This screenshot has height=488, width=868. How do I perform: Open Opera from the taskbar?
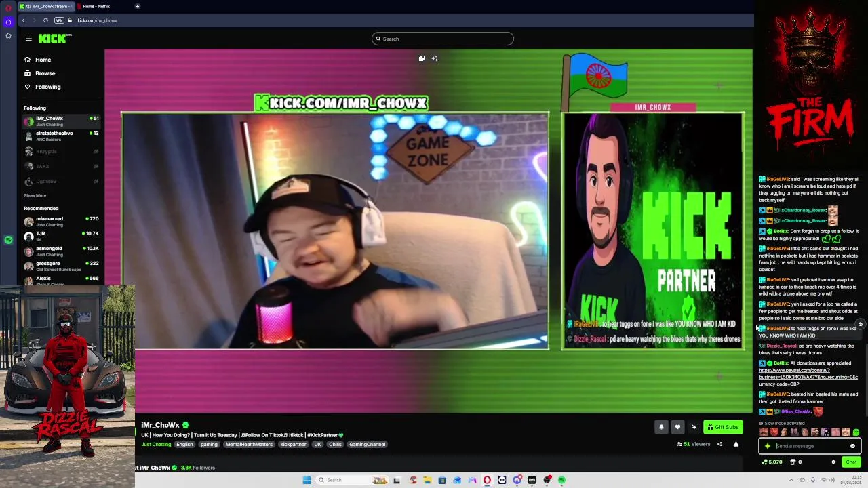coord(487,480)
